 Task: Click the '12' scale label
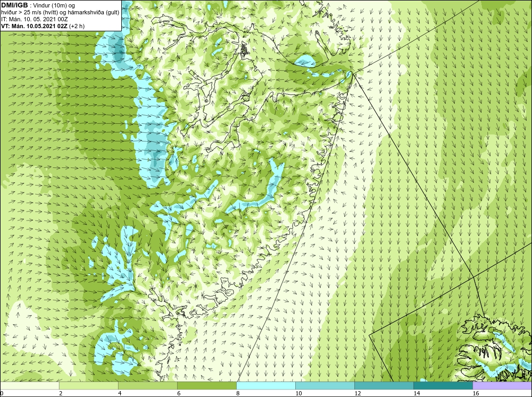358,393
